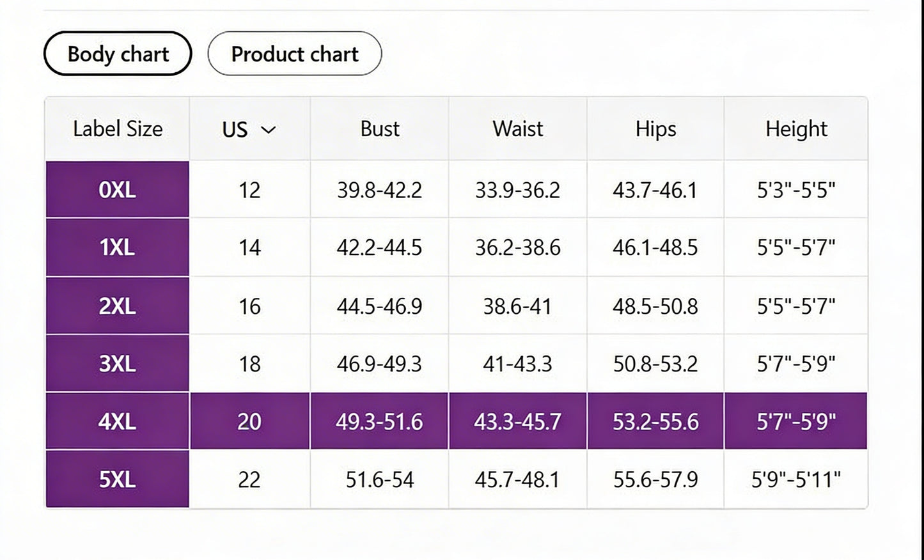This screenshot has height=560, width=924.
Task: Click the 5'9"-5'11" height cell
Action: [x=796, y=479]
